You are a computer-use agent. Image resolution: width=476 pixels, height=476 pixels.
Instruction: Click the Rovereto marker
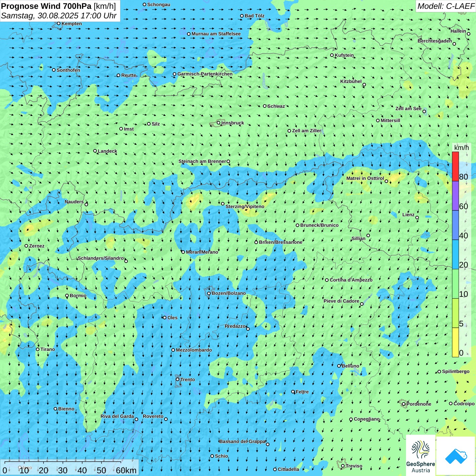click(166, 419)
